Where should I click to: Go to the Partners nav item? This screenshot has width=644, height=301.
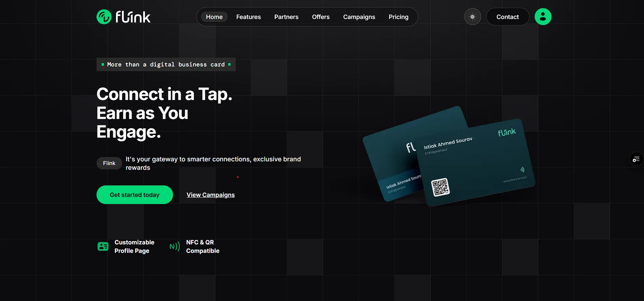coord(286,17)
